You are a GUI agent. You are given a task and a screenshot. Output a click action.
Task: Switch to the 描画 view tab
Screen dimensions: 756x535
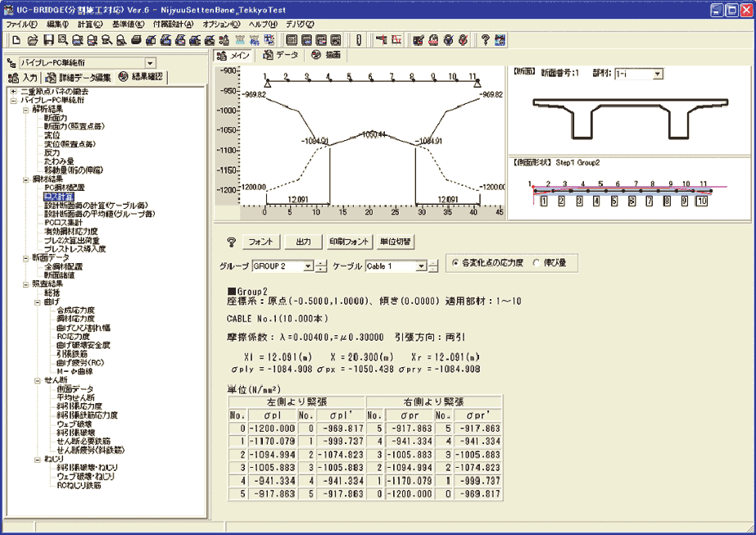point(327,56)
